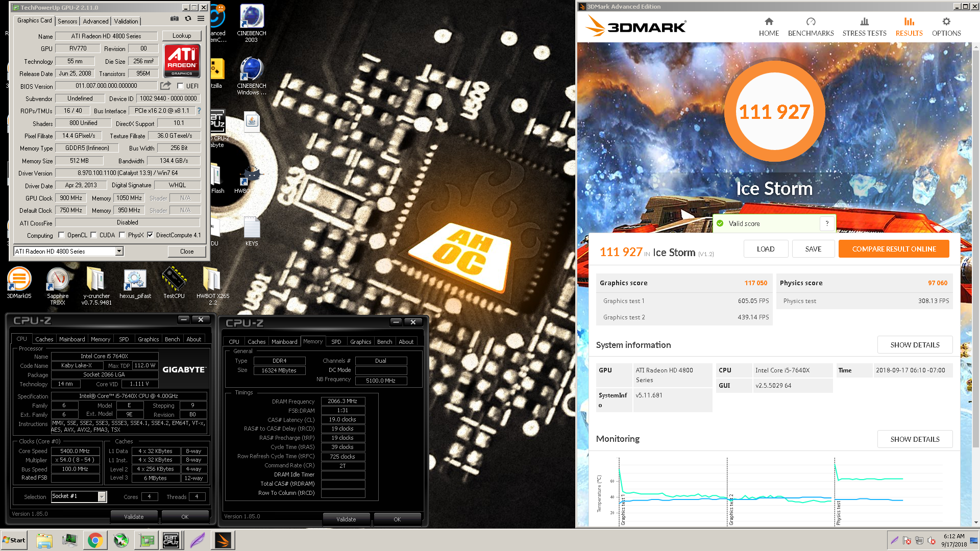Open Caches tab in left CPU-Z window
Screen dimensions: 980x551
(x=44, y=339)
